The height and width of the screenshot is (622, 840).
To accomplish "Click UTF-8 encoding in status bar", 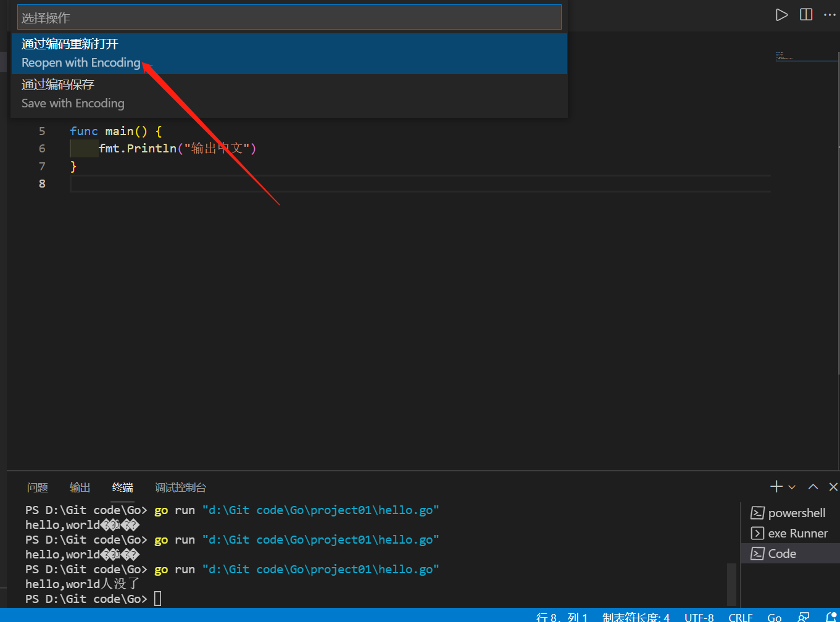I will pos(699,617).
